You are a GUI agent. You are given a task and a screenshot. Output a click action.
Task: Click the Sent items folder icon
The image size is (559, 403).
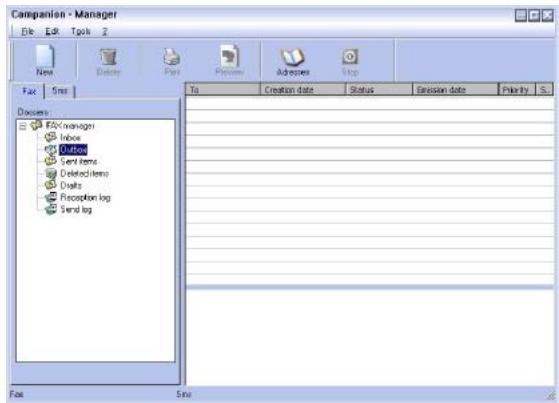tap(51, 161)
